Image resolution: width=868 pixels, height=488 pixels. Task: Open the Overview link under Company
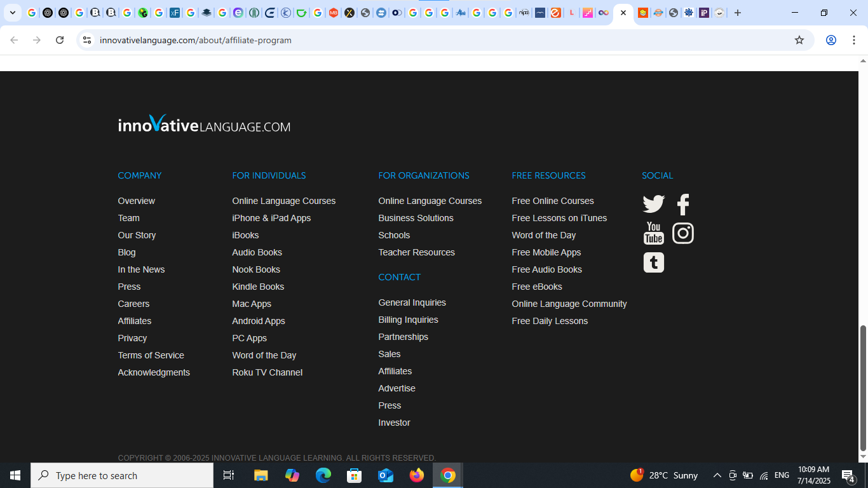click(x=136, y=201)
